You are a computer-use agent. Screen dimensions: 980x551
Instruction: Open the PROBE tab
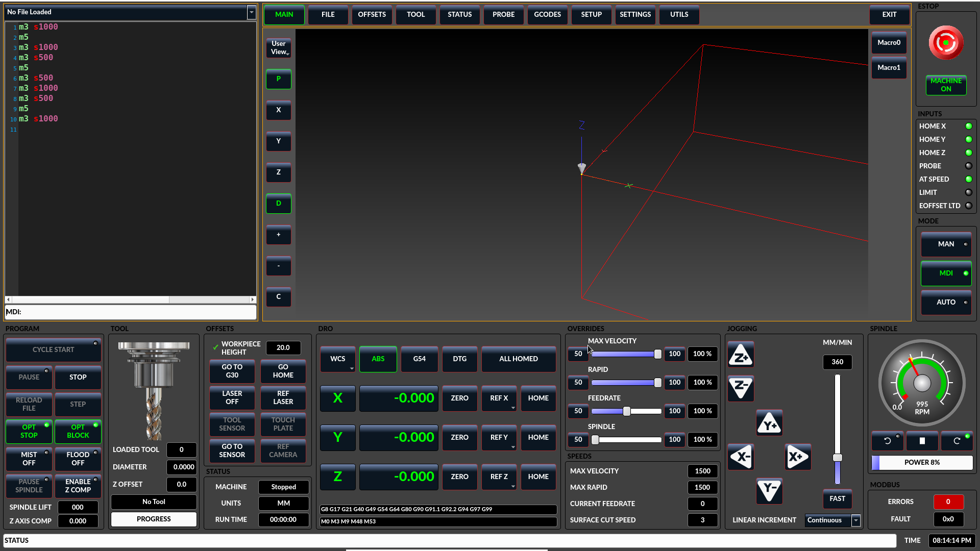coord(503,15)
